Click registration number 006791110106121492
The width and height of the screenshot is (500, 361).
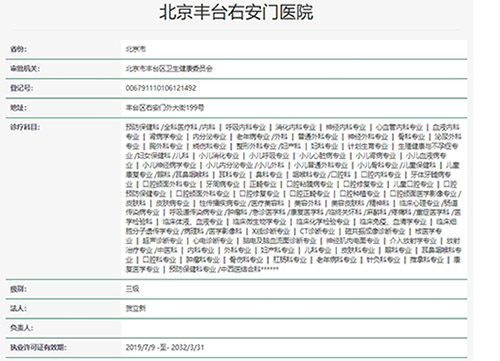(x=161, y=88)
